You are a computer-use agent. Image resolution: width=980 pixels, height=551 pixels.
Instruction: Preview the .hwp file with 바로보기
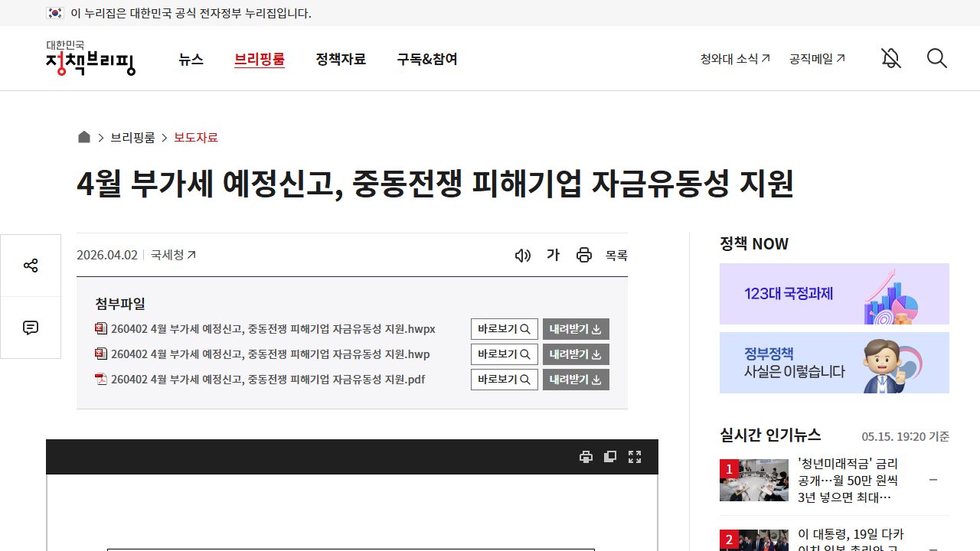click(505, 354)
